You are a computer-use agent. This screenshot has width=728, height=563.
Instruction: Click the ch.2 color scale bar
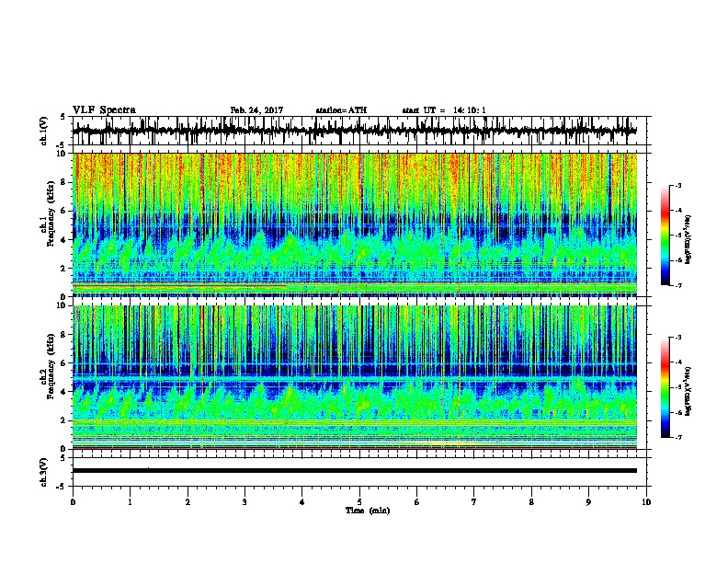tap(665, 387)
